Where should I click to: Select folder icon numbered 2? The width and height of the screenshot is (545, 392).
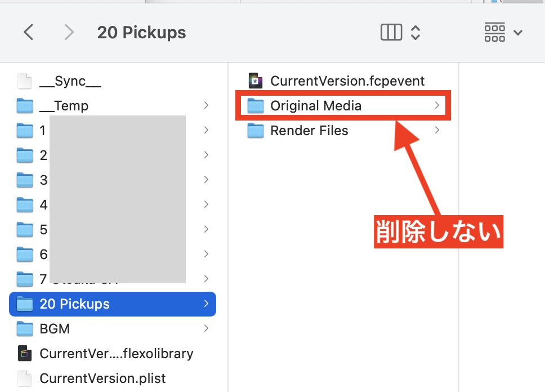click(x=25, y=155)
